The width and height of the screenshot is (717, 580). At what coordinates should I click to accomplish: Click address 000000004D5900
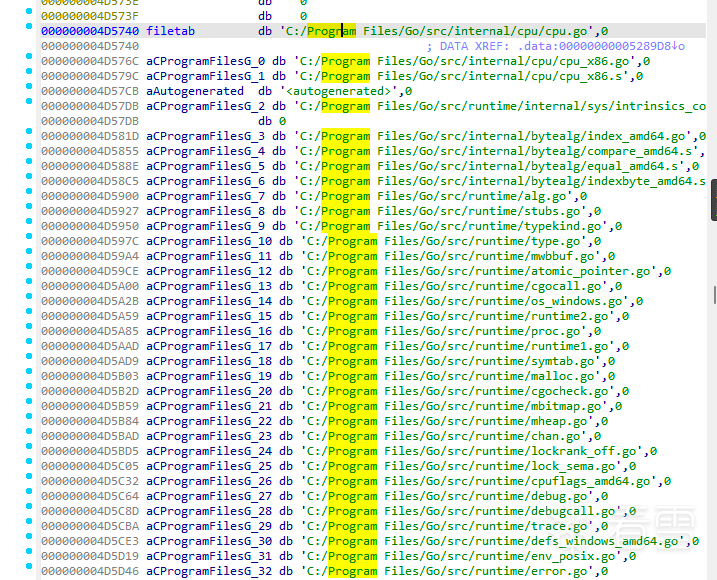coord(90,196)
